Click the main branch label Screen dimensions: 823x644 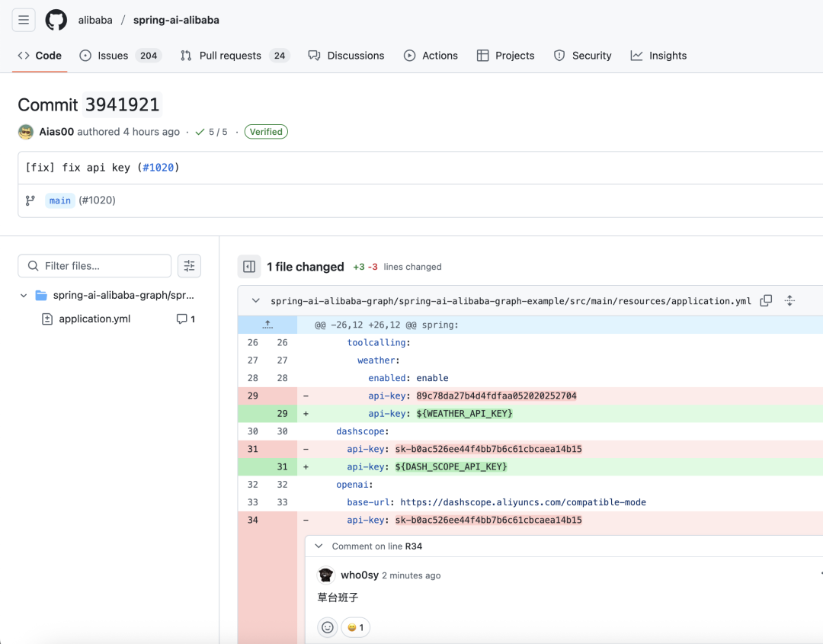pos(60,200)
